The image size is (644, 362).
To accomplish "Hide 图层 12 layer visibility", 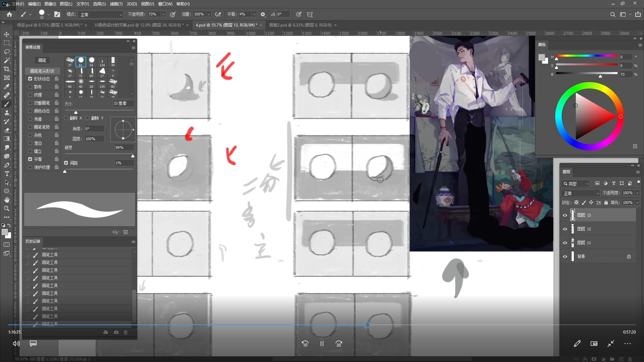I will (565, 229).
